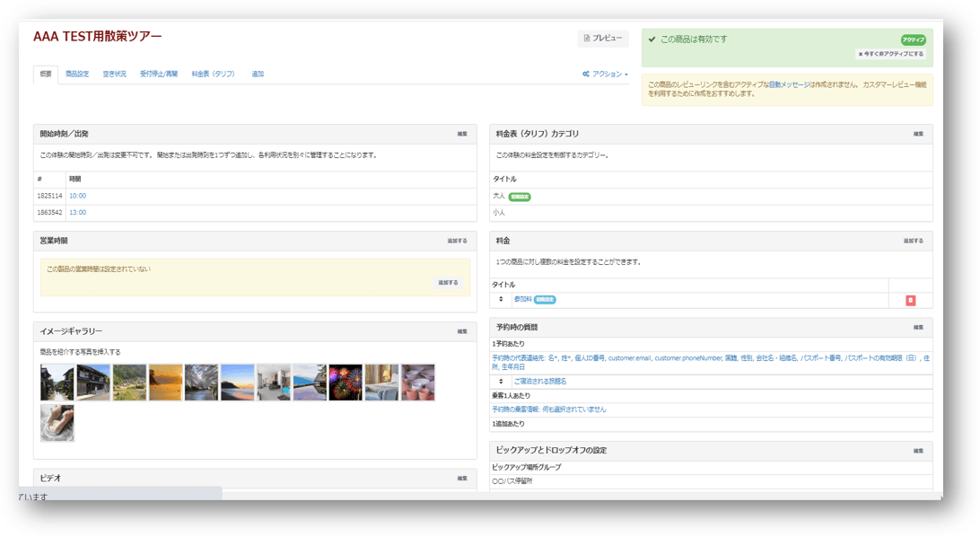Click the sort handle beside ご宿泊される施設名

(x=501, y=382)
